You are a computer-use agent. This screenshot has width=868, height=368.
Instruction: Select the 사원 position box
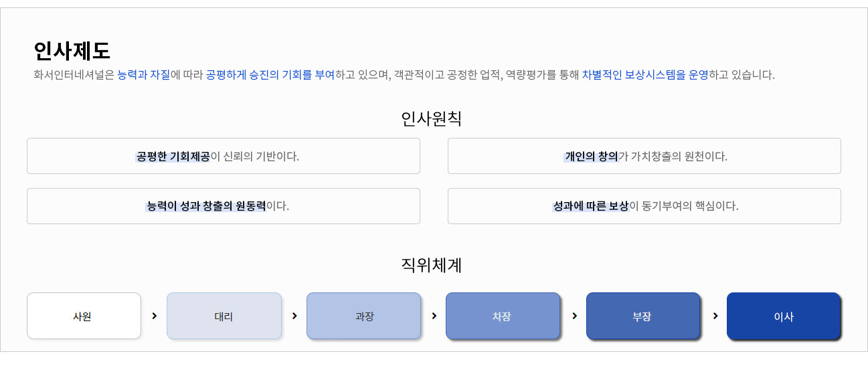pos(84,316)
